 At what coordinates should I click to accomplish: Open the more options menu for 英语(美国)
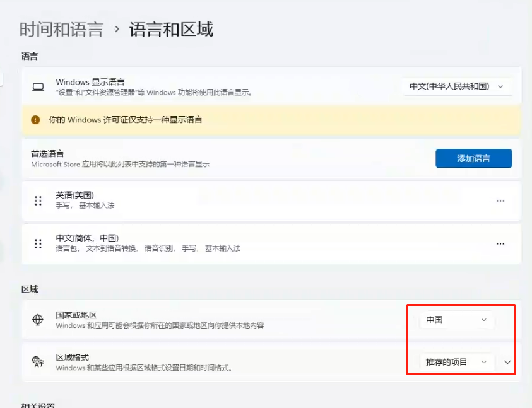coord(500,201)
